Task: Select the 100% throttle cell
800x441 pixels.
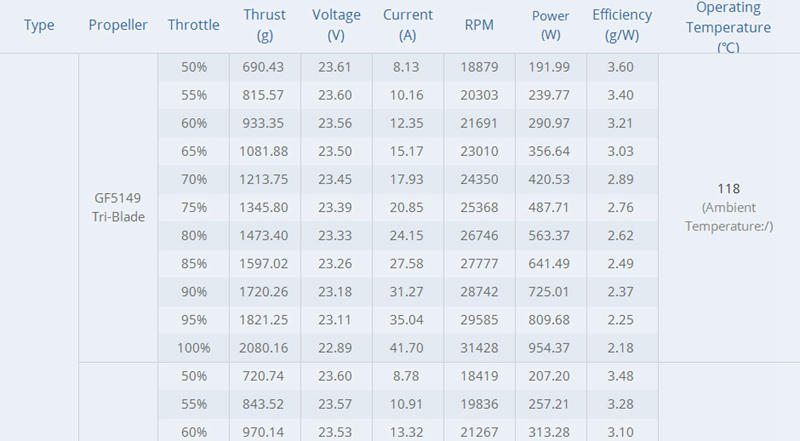Action: pyautogui.click(x=194, y=347)
